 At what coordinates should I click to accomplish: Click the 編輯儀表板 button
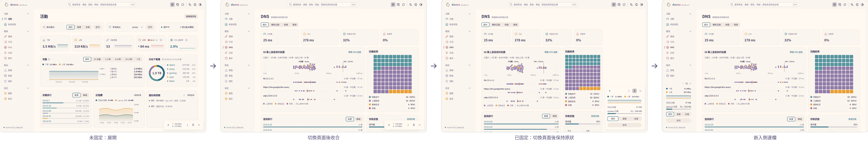[x=191, y=16]
